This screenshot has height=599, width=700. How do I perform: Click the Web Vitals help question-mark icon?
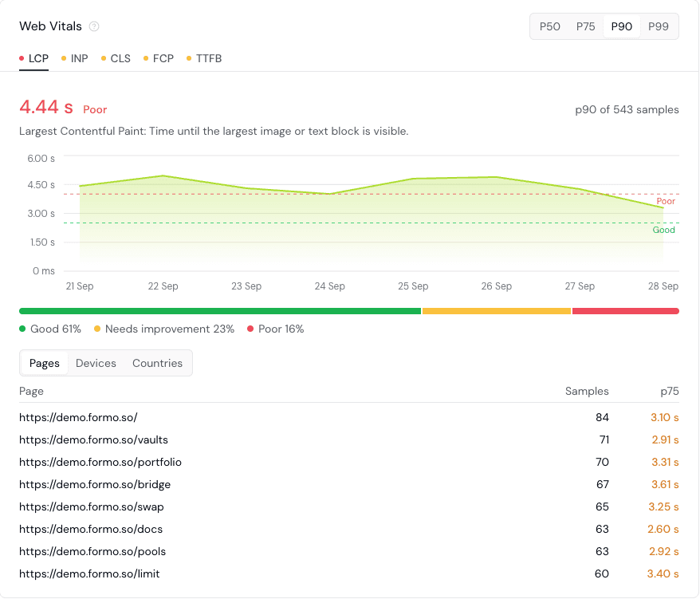(94, 26)
